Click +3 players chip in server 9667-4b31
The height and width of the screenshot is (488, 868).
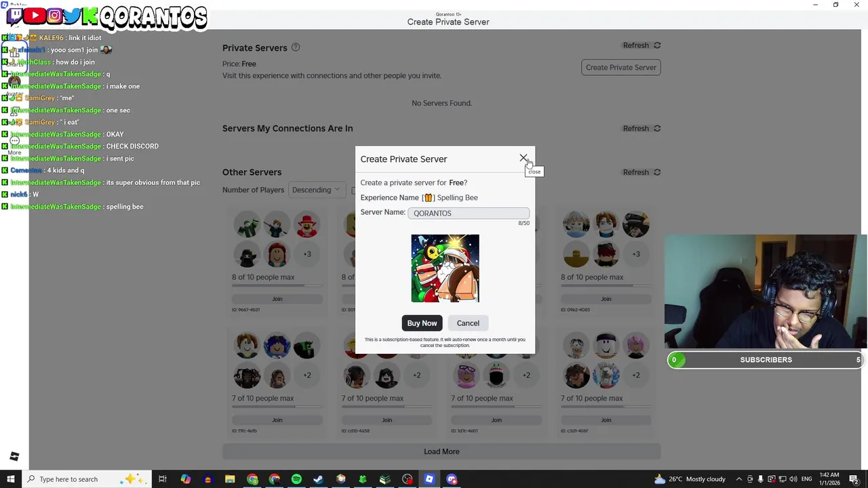click(307, 254)
